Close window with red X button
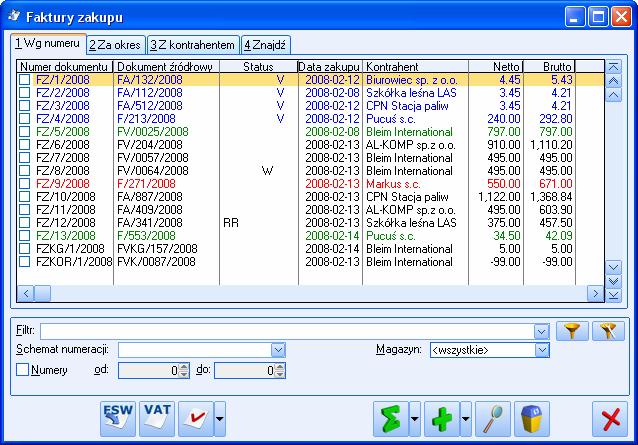638x445 pixels. point(610,419)
